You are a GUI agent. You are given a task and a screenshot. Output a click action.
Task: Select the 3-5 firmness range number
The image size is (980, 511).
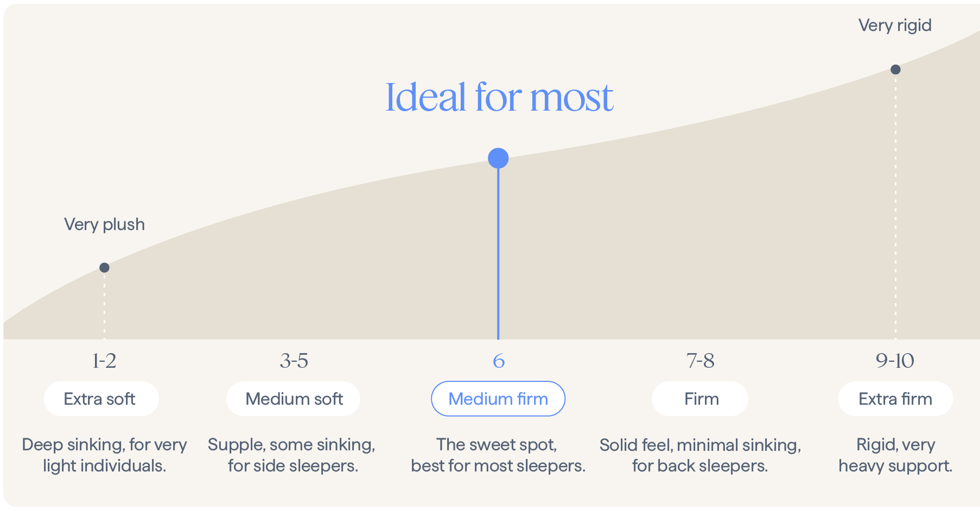[294, 361]
